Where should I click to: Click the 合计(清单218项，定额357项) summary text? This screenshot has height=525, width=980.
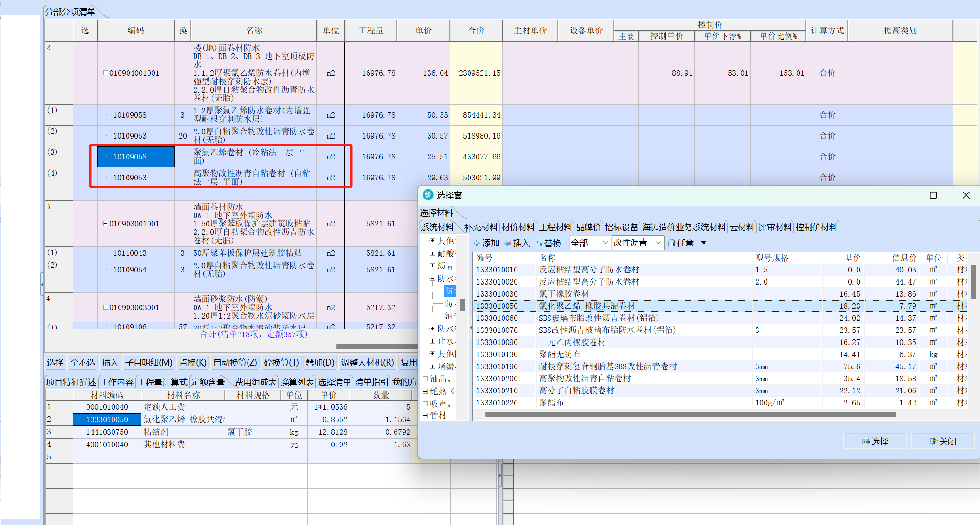[x=254, y=334]
